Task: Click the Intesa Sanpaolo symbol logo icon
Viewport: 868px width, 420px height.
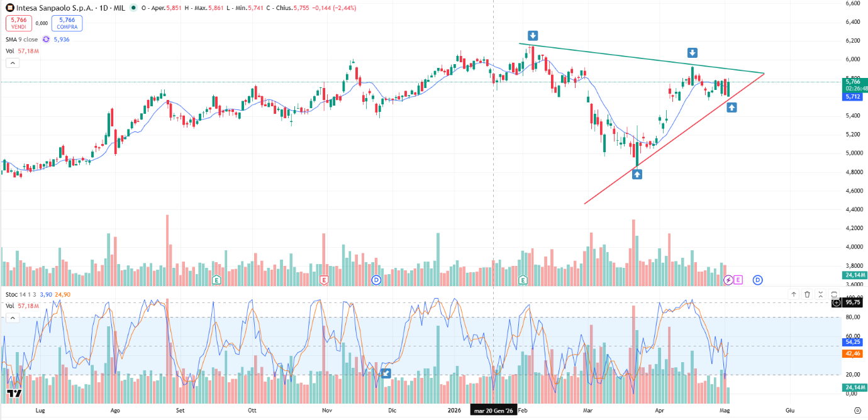Action: [x=10, y=8]
